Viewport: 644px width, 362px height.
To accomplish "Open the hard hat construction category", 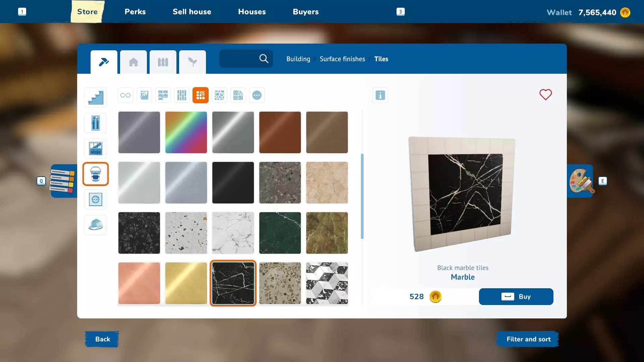I will (96, 225).
